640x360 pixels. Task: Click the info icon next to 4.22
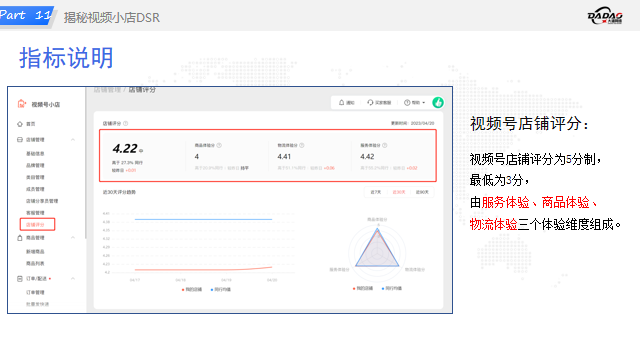[141, 151]
